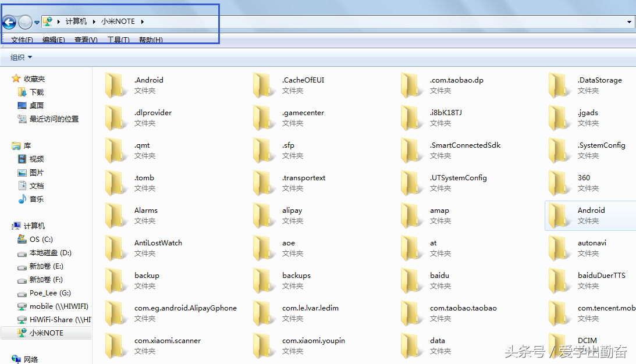636x364 pixels.
Task: Open the 组织 dropdown menu
Action: (21, 58)
